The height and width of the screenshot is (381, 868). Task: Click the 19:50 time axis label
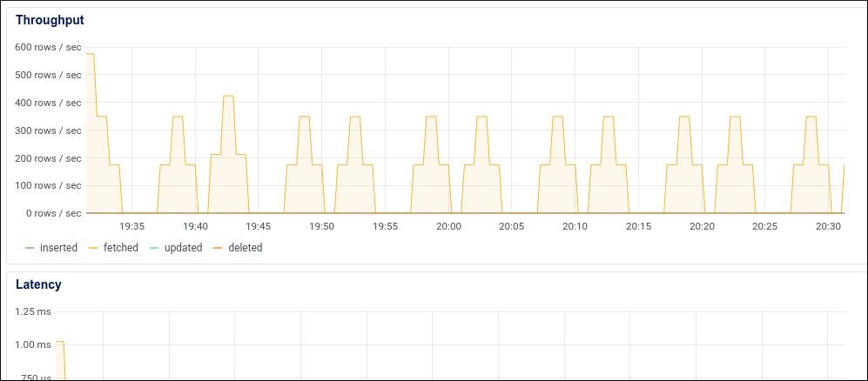[x=321, y=226]
